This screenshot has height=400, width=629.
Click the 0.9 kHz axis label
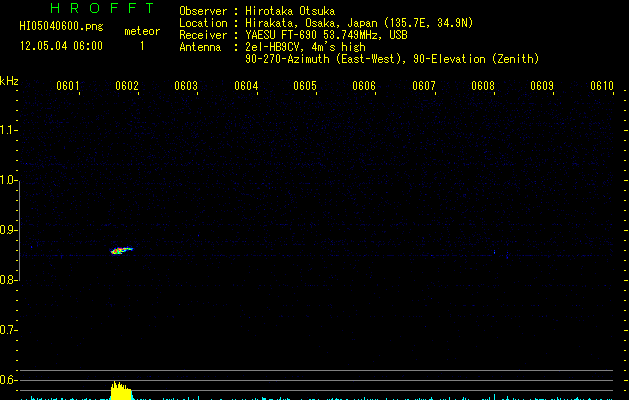[8, 229]
